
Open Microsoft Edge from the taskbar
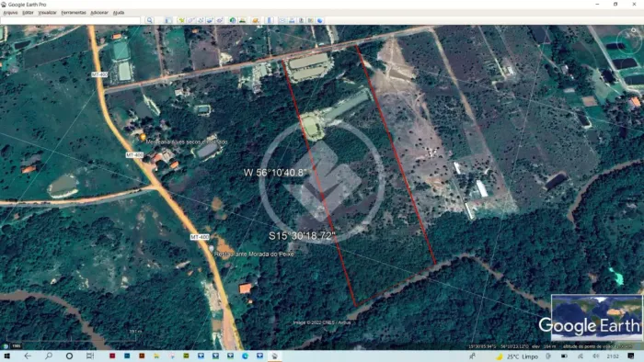pyautogui.click(x=246, y=356)
